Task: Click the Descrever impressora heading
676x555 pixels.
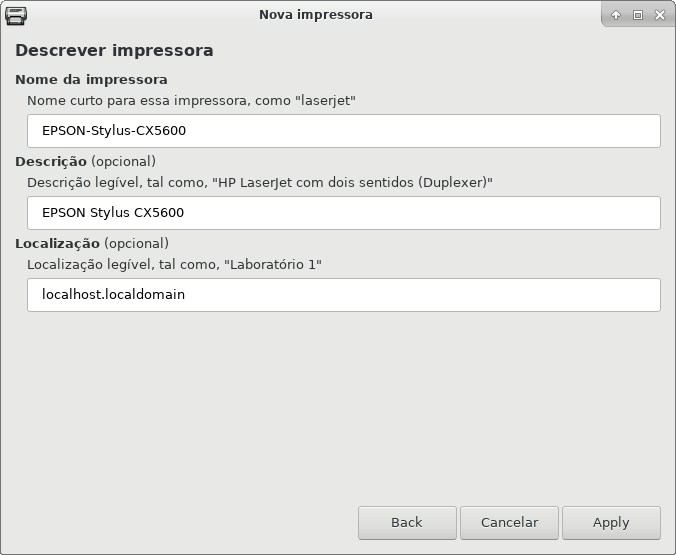Action: click(x=114, y=50)
